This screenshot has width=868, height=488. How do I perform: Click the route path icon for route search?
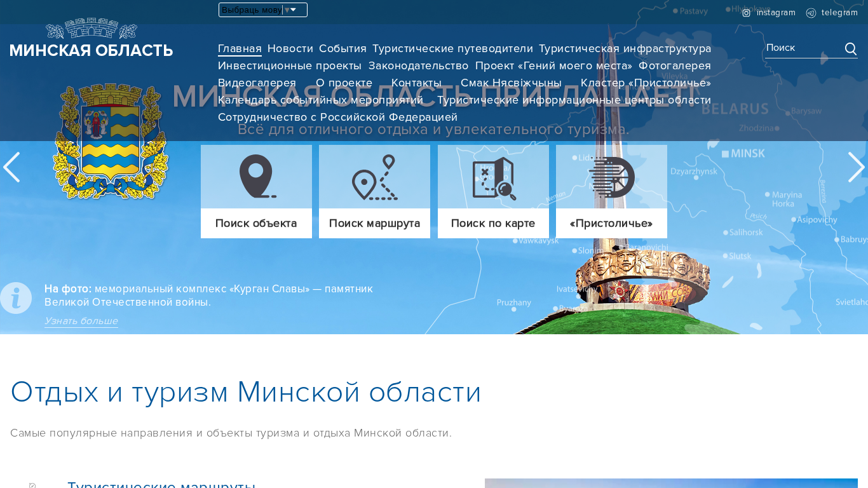375,177
